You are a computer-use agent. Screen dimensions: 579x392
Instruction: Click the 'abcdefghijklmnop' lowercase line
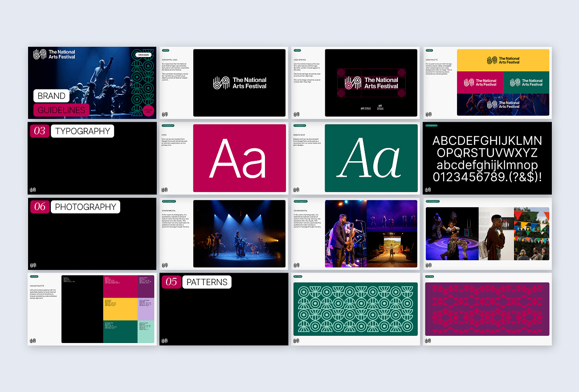487,165
